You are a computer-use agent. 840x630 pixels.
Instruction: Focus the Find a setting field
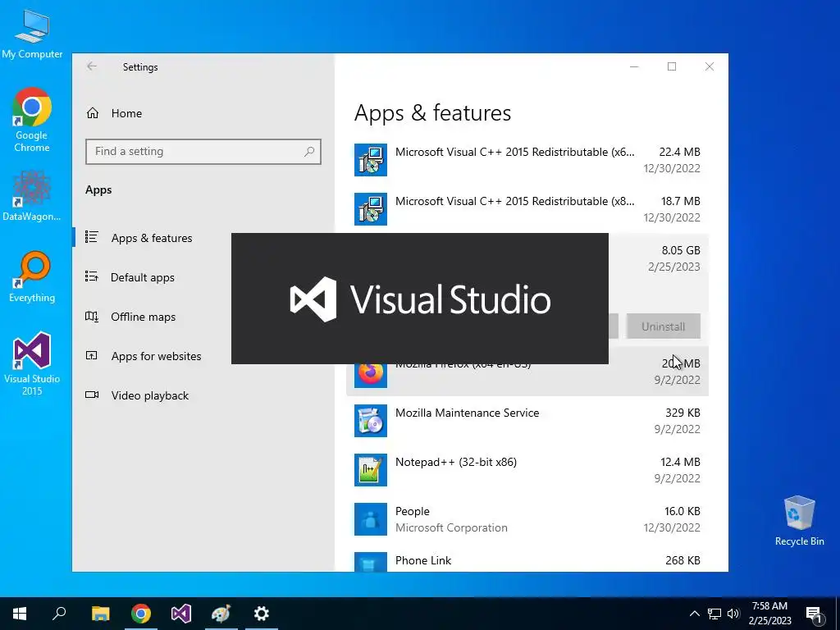203,152
